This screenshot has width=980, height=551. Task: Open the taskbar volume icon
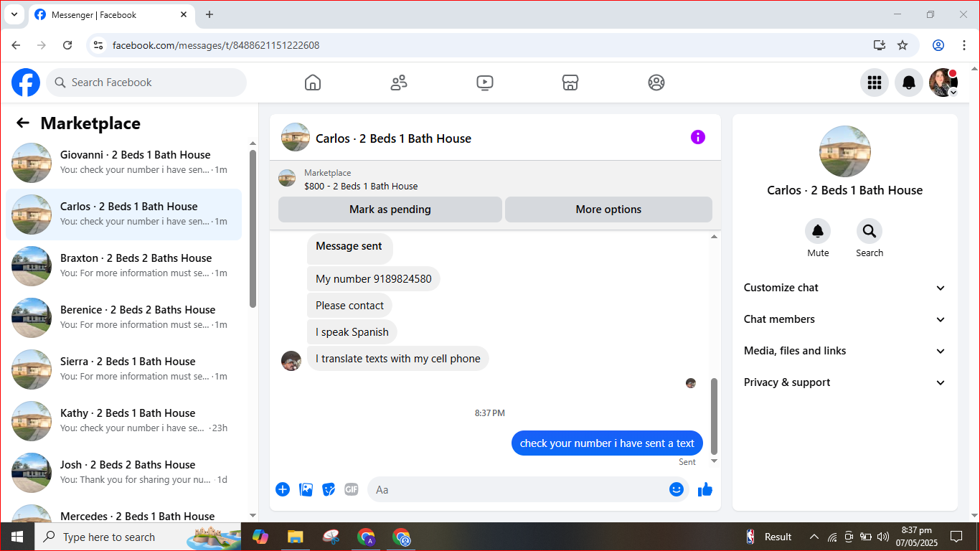883,537
